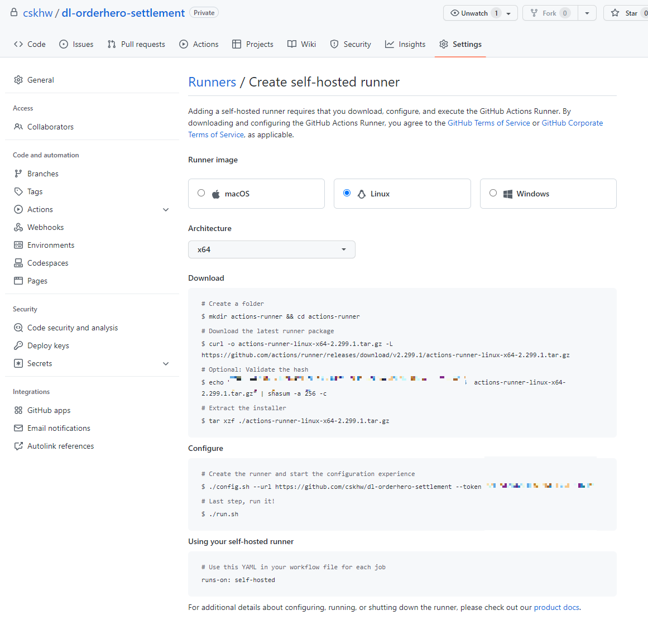This screenshot has width=648, height=644.
Task: Click the mkdir actions-runner command line
Action: coord(281,316)
